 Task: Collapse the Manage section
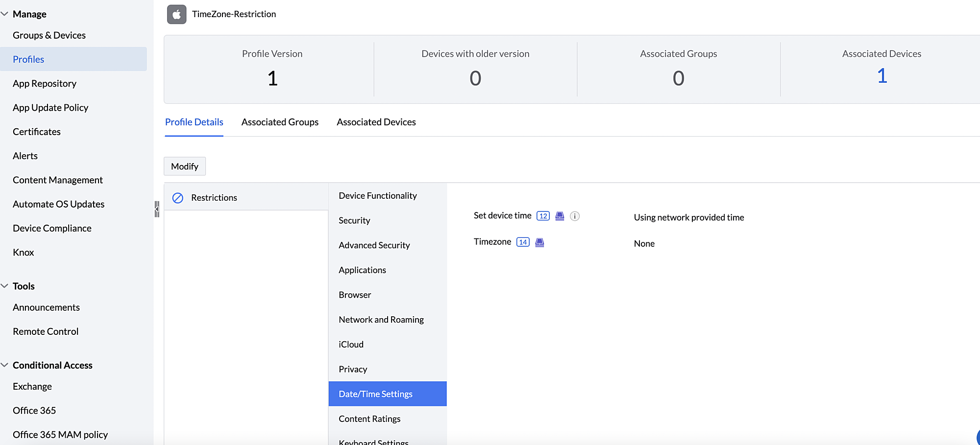pos(5,14)
